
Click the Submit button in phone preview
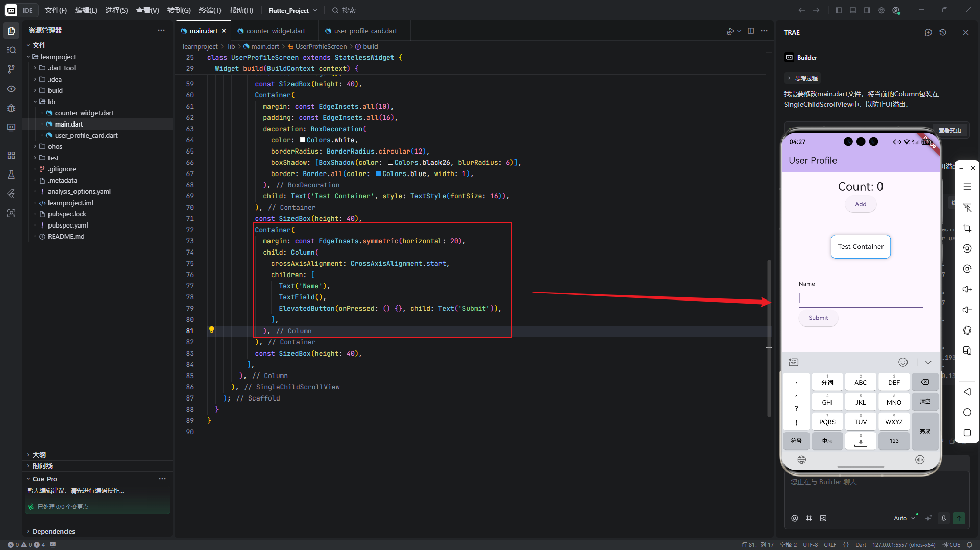point(818,318)
